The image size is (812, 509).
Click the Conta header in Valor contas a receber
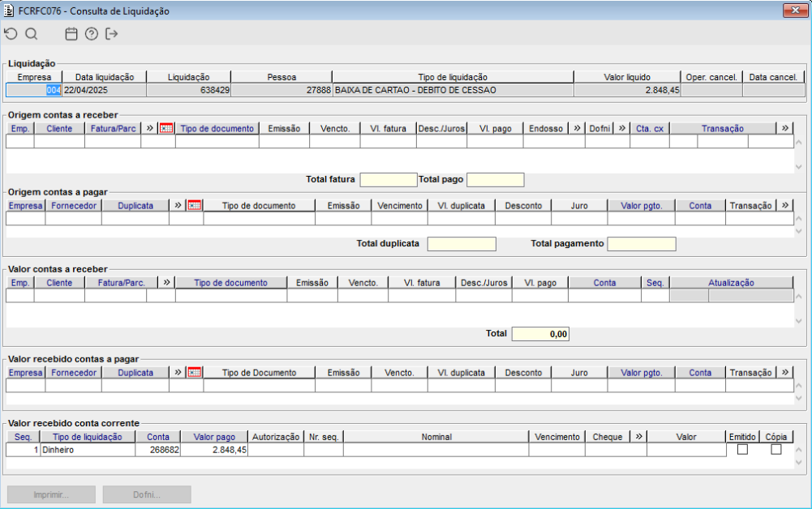click(604, 282)
